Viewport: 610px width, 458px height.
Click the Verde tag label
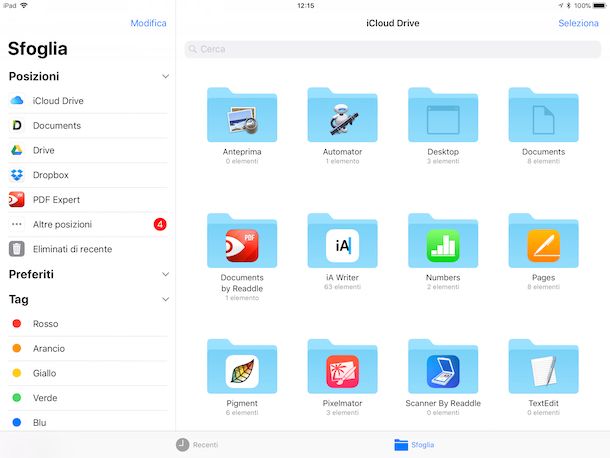(45, 398)
